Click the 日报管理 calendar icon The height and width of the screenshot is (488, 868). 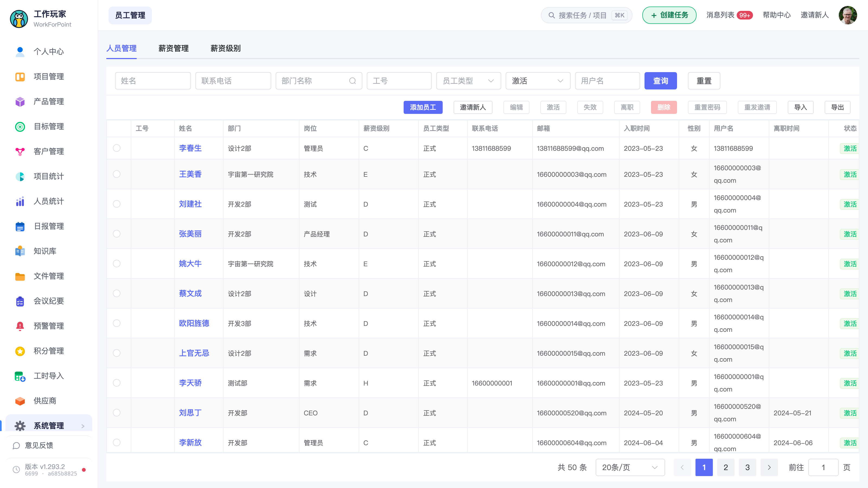pyautogui.click(x=20, y=226)
